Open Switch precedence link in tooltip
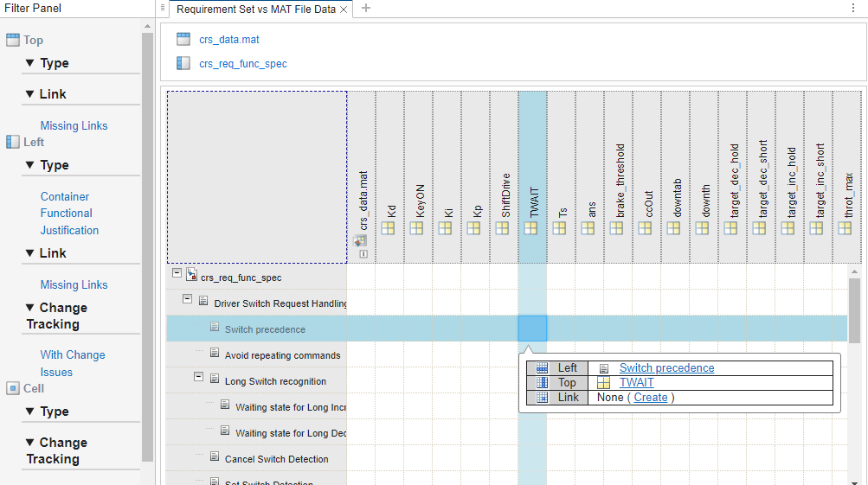 coord(666,367)
